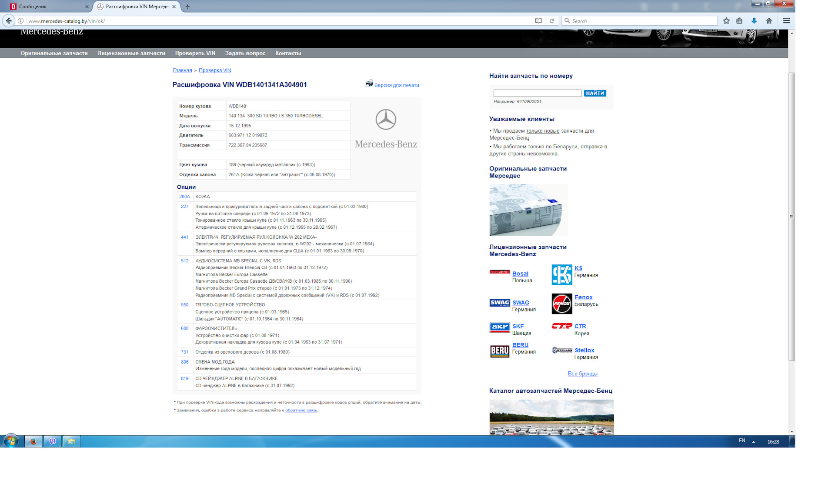Viewport: 835px width, 504px height.
Task: Click the Проверка VIN breadcrumb link
Action: pos(215,70)
